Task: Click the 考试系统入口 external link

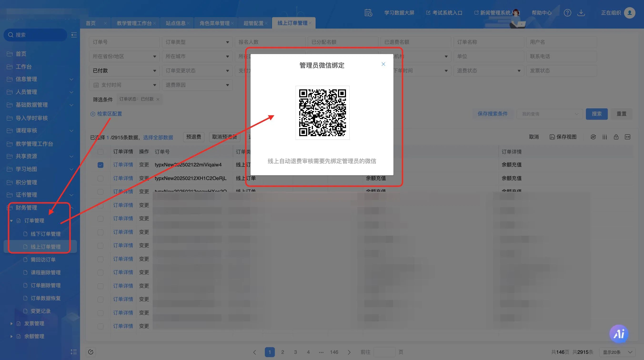Action: [x=444, y=13]
